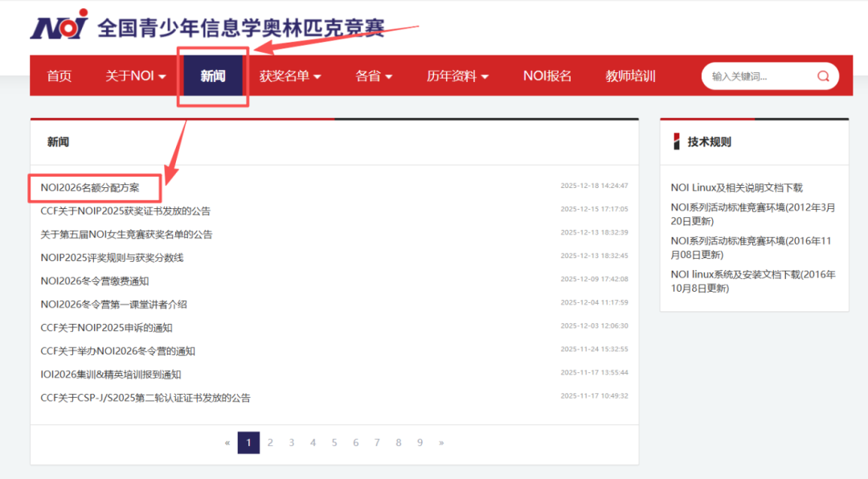This screenshot has width=868, height=479.
Task: Jump to page 9 of news
Action: tap(420, 443)
